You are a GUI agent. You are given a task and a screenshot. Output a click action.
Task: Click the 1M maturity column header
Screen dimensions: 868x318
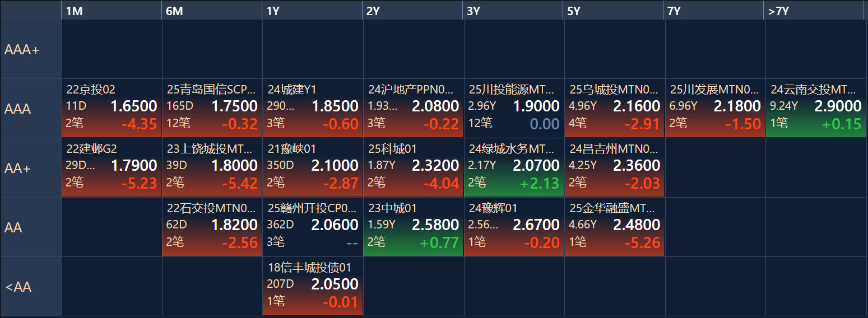[112, 11]
